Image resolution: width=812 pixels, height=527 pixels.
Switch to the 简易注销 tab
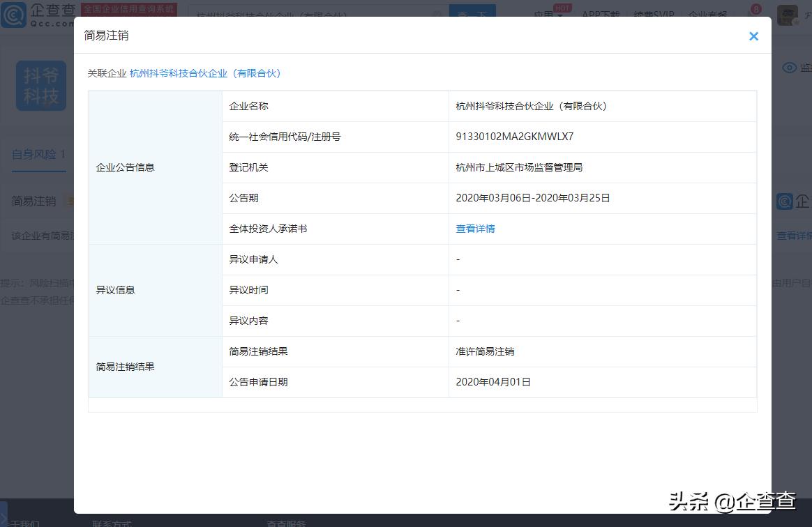[33, 201]
